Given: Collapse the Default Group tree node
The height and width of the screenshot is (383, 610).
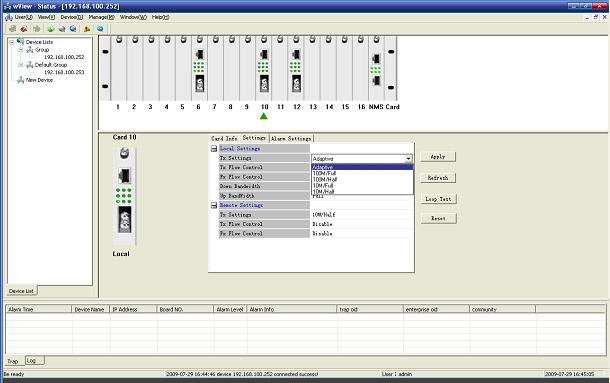Looking at the screenshot, I should [x=21, y=65].
